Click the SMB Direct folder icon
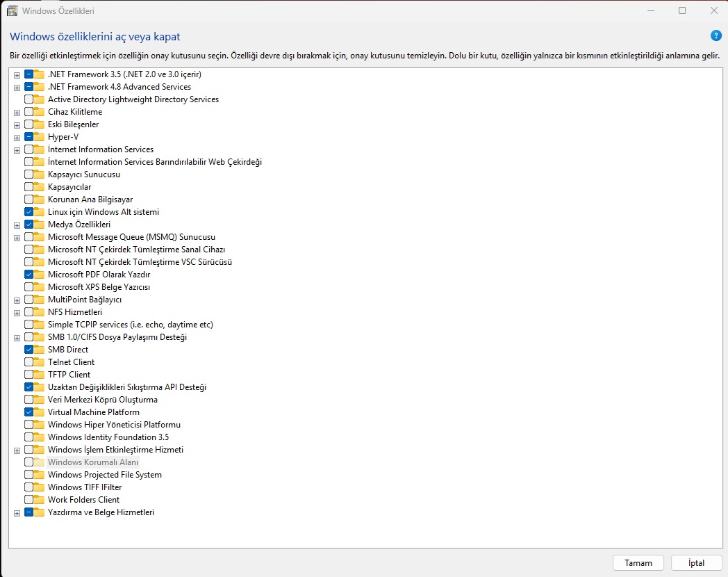 (39, 350)
